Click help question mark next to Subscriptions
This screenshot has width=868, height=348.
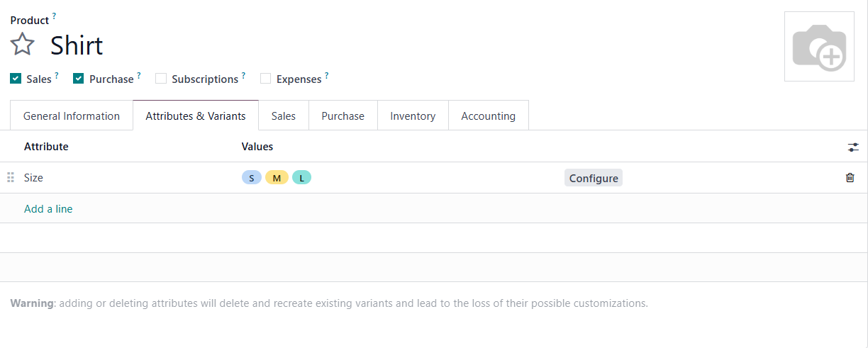pyautogui.click(x=243, y=75)
